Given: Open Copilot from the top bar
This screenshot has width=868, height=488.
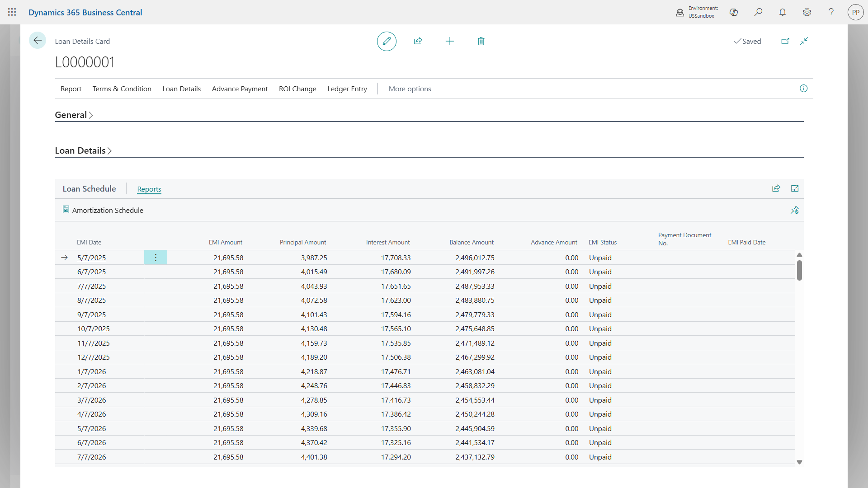Looking at the screenshot, I should 734,12.
